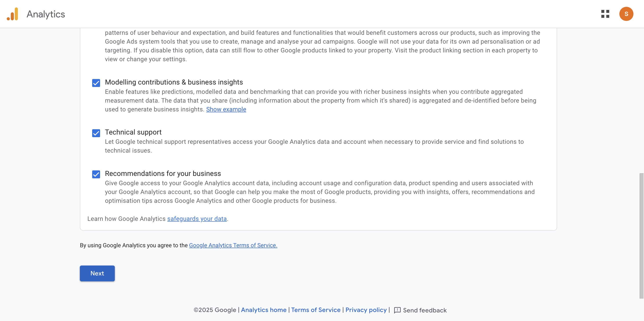This screenshot has width=644, height=321.
Task: Disable Recommendations for your business checkbox
Action: [x=96, y=174]
